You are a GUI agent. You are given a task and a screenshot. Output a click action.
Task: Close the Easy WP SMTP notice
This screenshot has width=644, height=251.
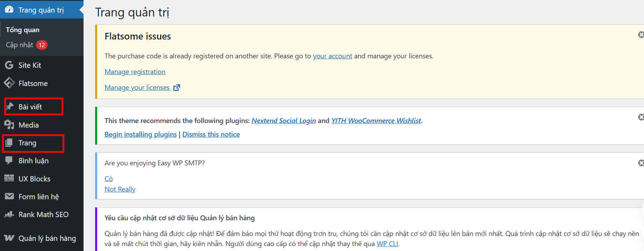pyautogui.click(x=641, y=163)
